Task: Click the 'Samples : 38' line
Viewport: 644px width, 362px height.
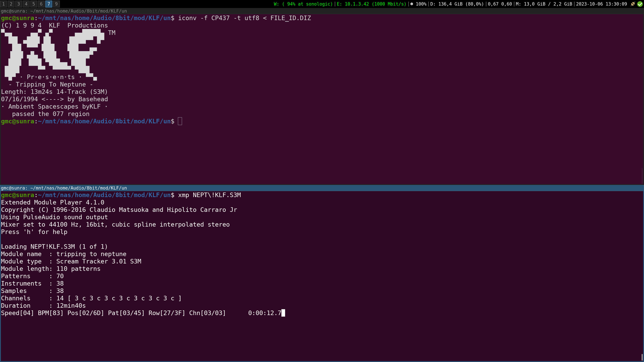Action: (x=33, y=291)
